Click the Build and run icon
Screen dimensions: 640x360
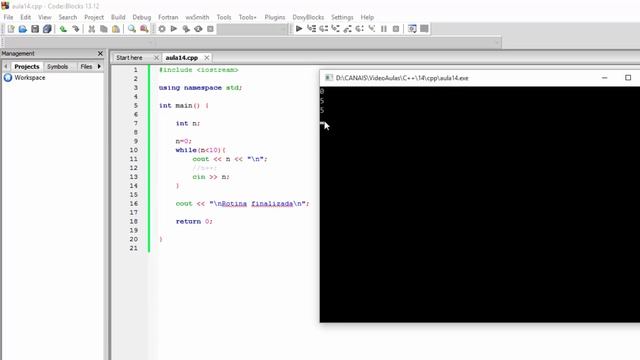click(x=186, y=29)
